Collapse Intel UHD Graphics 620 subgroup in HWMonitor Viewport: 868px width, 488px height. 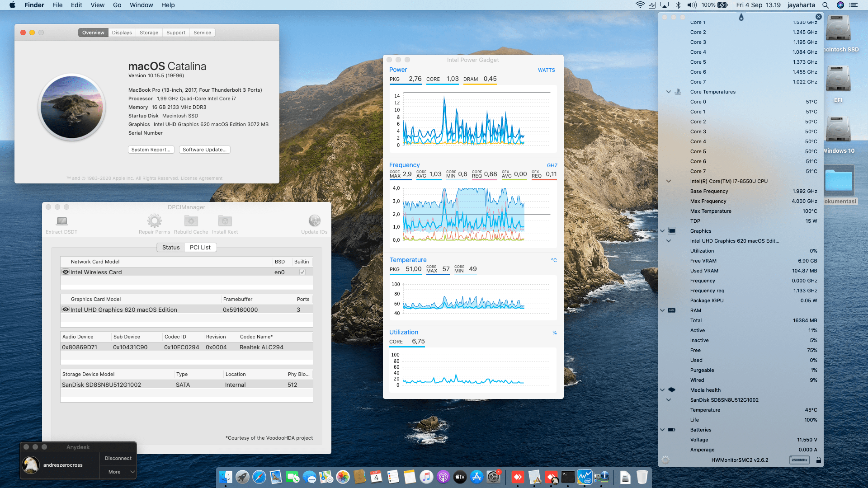click(x=669, y=241)
